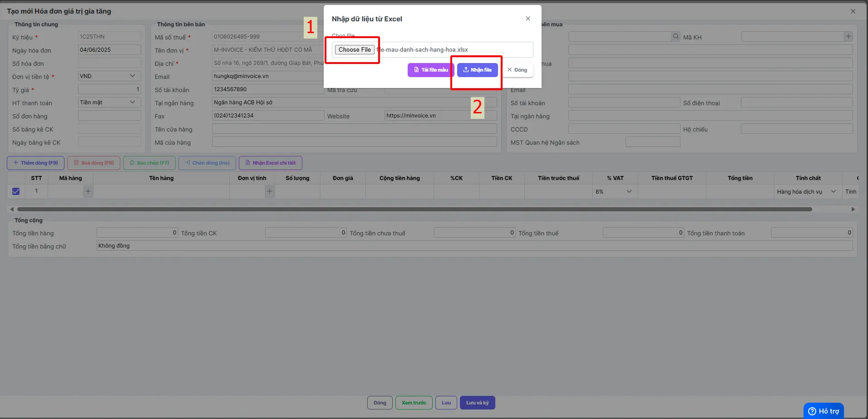Click the Tổng tiền bằng chữ field
Screen dimensions: 868x419
pos(474,246)
